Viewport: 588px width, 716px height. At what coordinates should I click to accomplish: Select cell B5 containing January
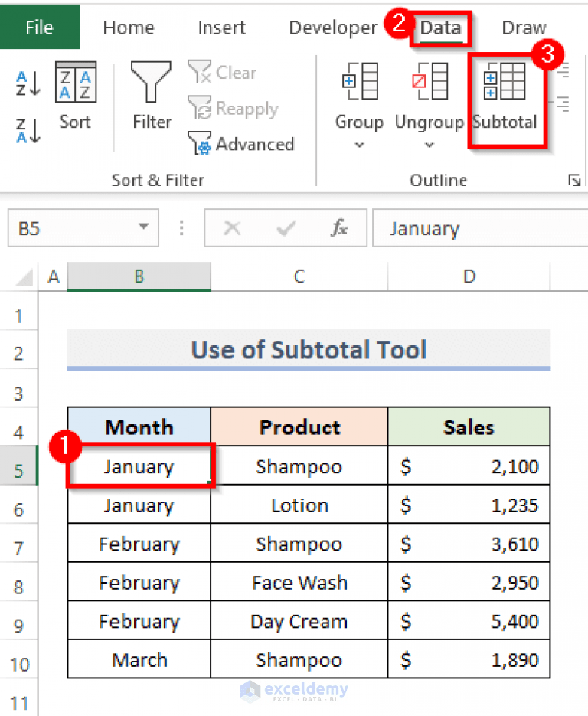139,466
